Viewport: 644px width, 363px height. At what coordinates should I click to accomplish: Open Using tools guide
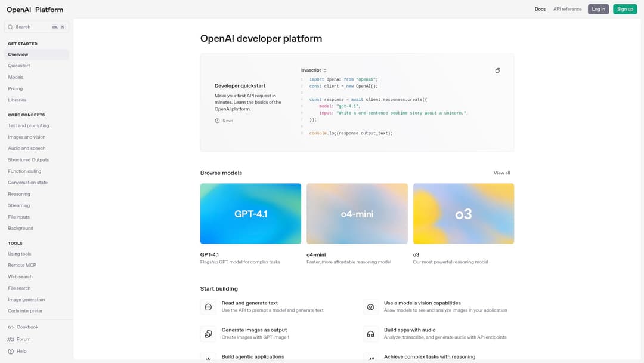coord(19,254)
